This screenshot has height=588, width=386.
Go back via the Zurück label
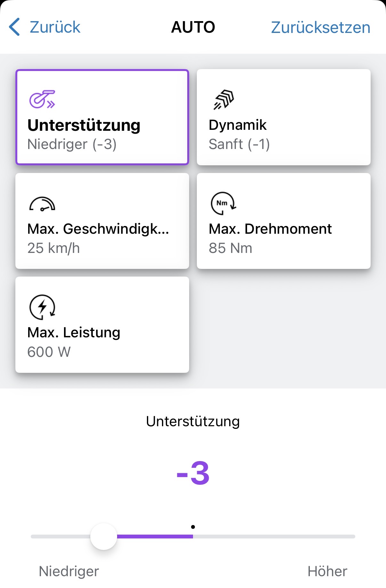(x=55, y=27)
